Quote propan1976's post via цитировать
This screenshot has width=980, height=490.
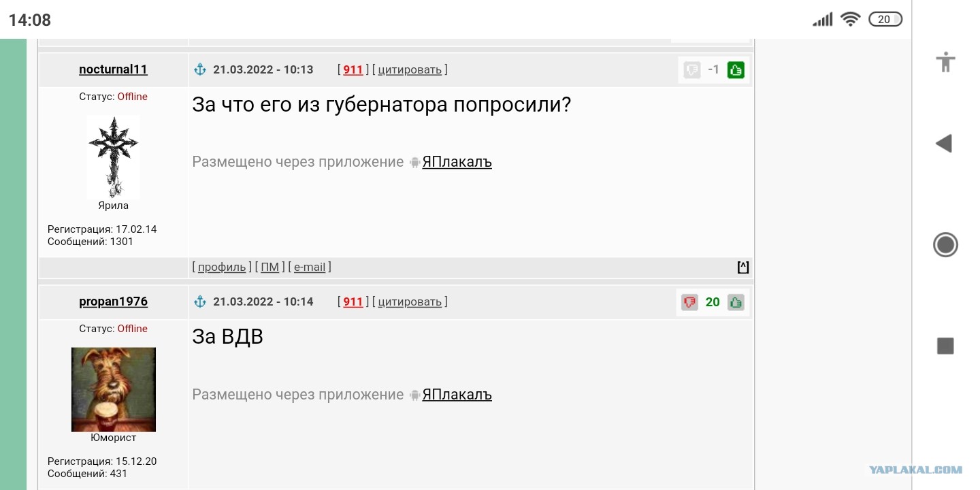[x=410, y=301]
